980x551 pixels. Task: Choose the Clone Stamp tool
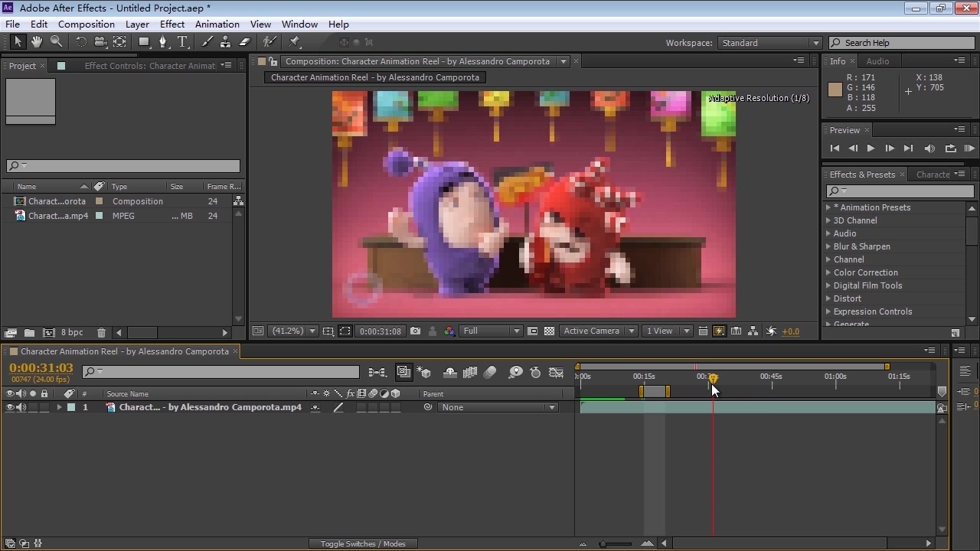[226, 42]
